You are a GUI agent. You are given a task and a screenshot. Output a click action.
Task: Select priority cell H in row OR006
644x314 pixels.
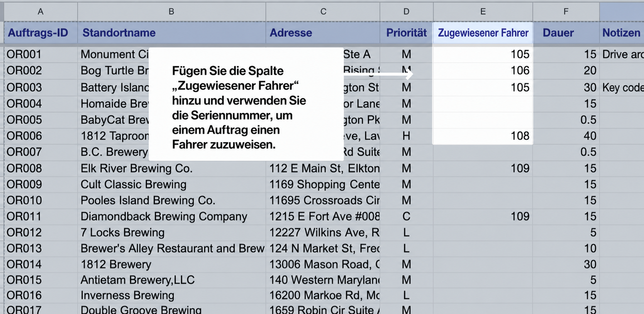click(407, 136)
